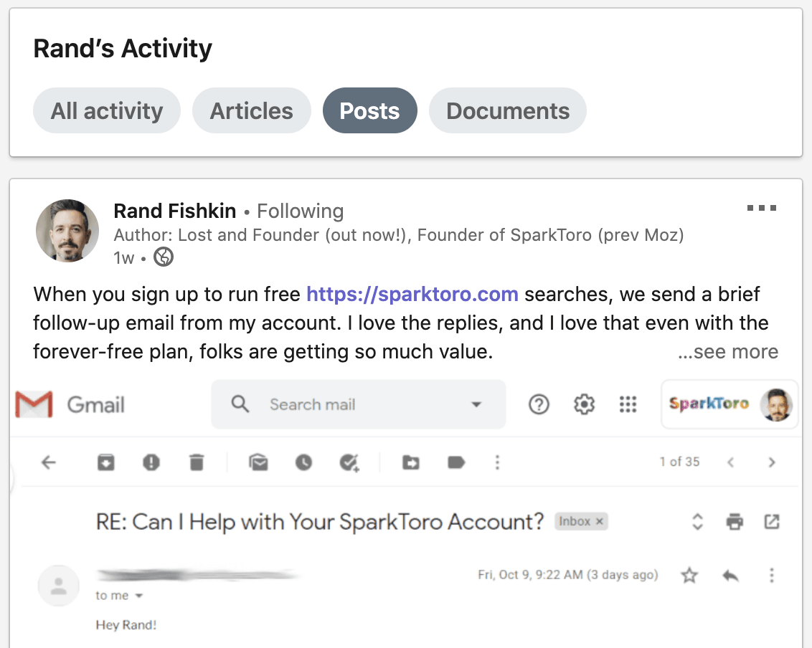The image size is (812, 648).
Task: Open the post's three-dot options menu
Action: point(762,208)
